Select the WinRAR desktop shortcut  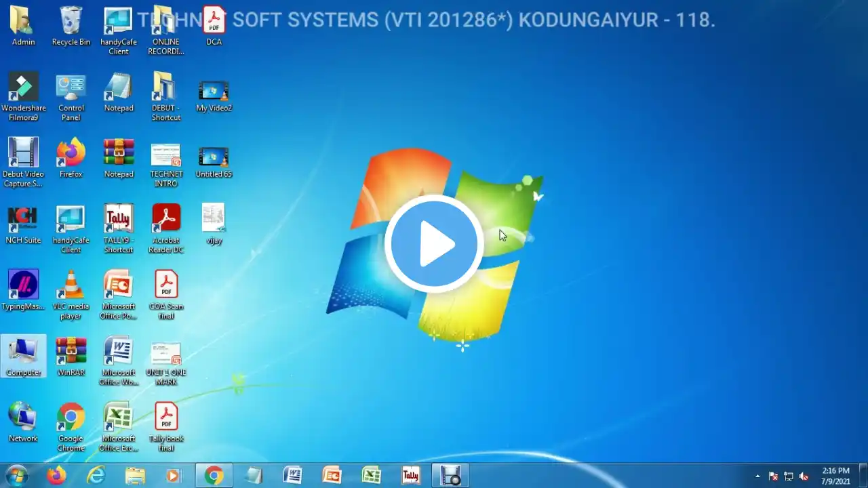tap(71, 356)
